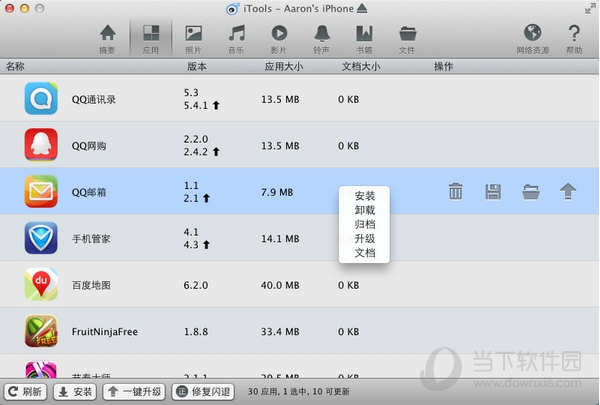Open the 书籍 books section
600x405 pixels.
click(x=364, y=39)
